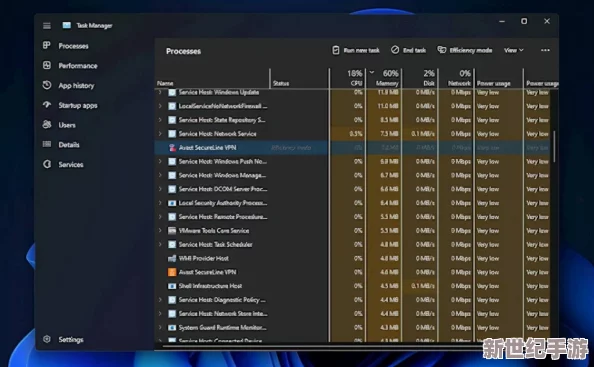The image size is (594, 367).
Task: Toggle Efficiency mode for selected process
Action: [x=464, y=50]
